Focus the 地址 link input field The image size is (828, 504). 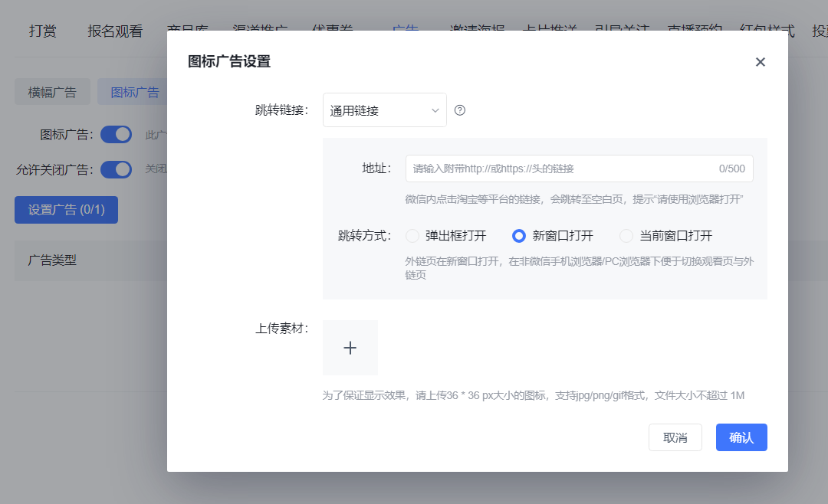coord(580,169)
